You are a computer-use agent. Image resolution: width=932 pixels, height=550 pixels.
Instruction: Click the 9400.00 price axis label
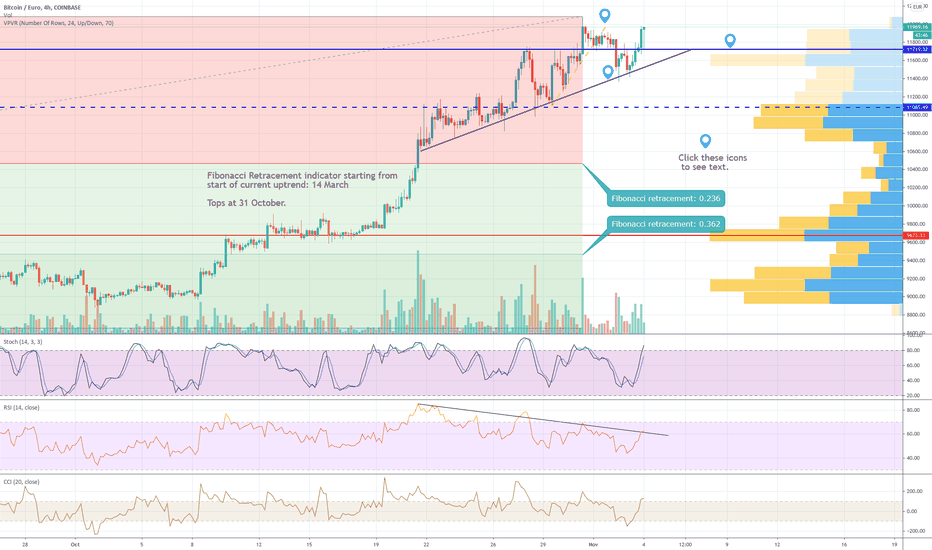click(x=917, y=260)
